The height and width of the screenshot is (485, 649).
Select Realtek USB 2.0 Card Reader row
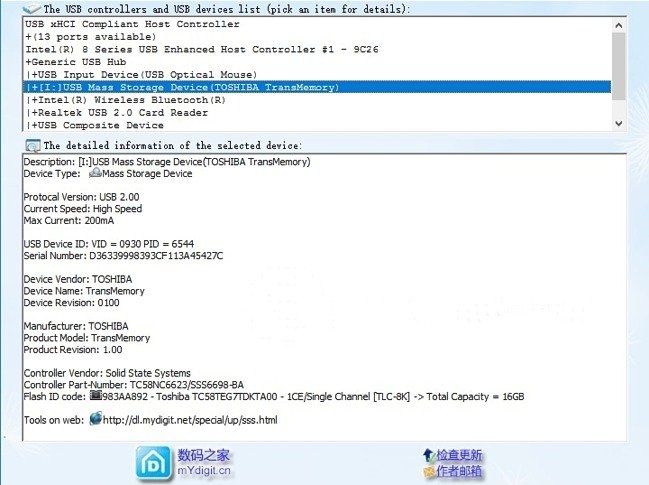(x=317, y=113)
